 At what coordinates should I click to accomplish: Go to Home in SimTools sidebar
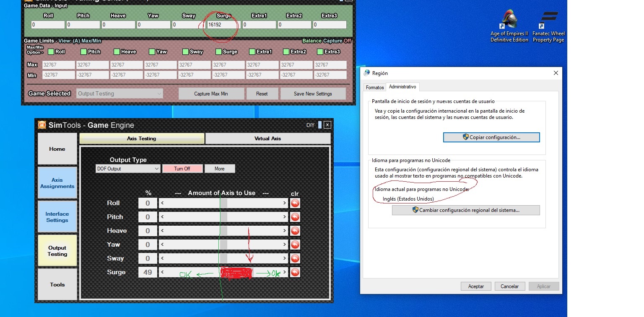point(57,149)
